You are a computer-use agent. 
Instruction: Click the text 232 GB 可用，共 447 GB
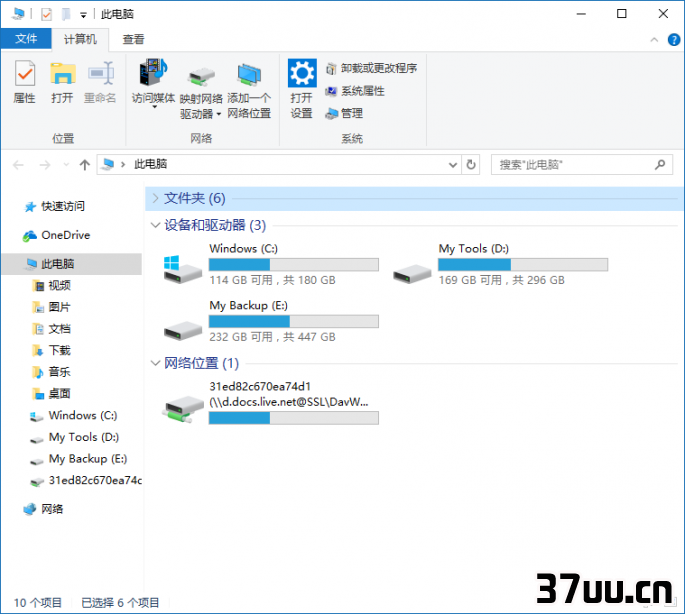[273, 337]
